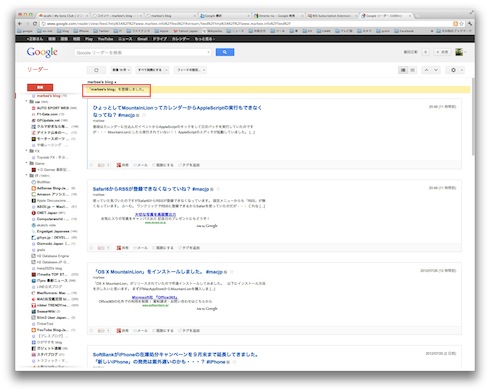Go to the next item arrow
The height and width of the screenshot is (392, 490).
436,70
